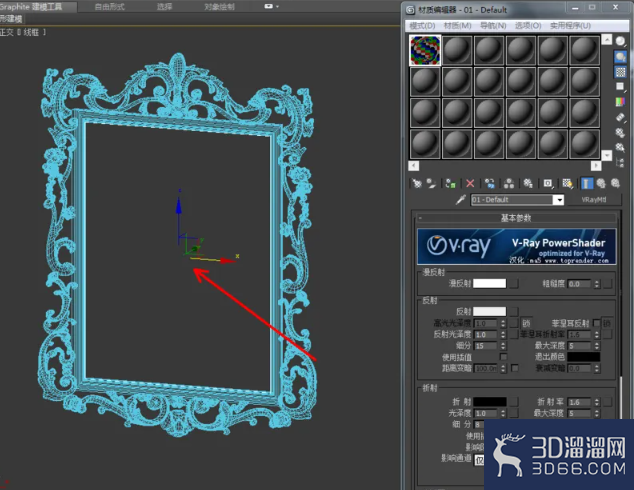Click Video Color Check icon
Screen dimensions: 634x490
[620, 102]
